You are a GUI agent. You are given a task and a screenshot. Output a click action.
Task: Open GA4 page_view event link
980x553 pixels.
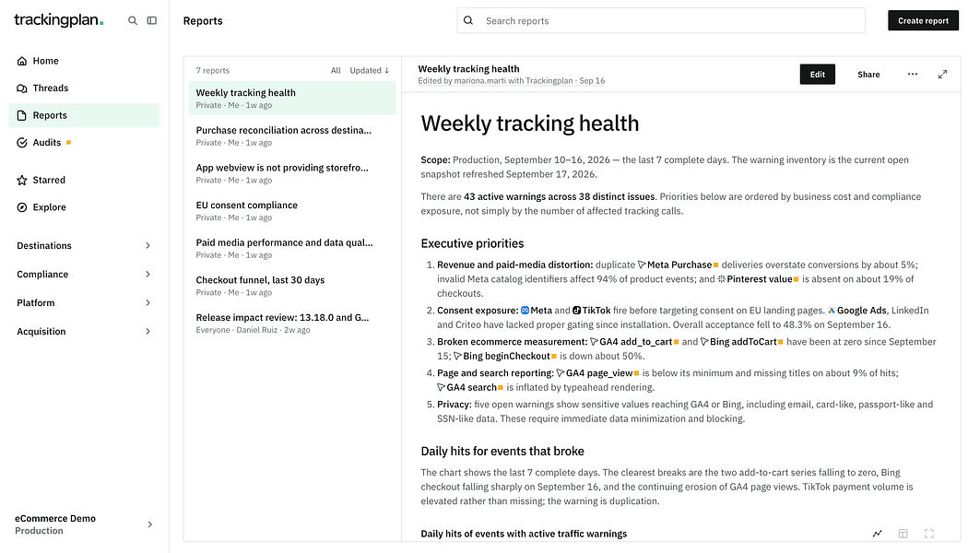point(597,373)
